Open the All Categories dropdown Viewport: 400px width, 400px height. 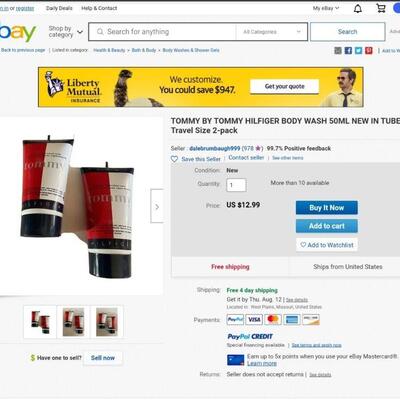point(271,32)
